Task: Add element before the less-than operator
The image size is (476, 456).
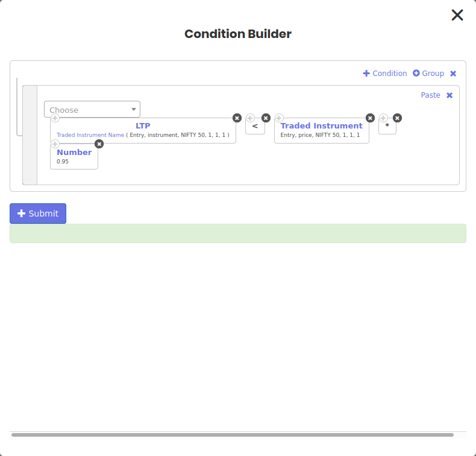Action: (x=250, y=118)
